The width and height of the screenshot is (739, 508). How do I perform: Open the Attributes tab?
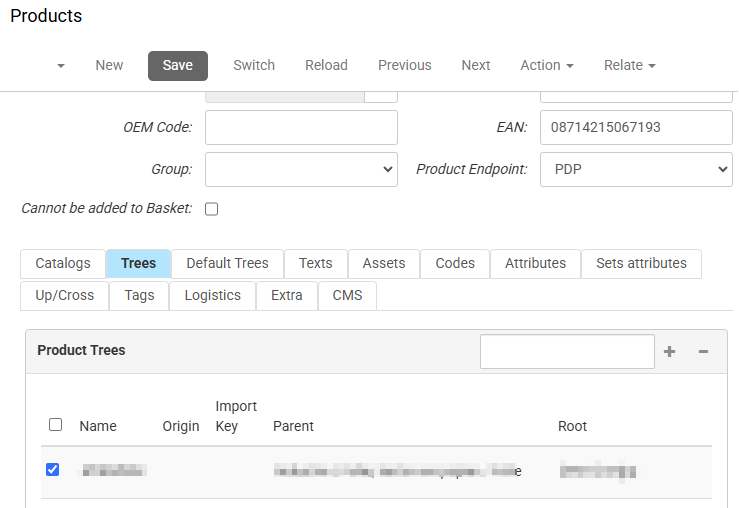click(x=535, y=263)
